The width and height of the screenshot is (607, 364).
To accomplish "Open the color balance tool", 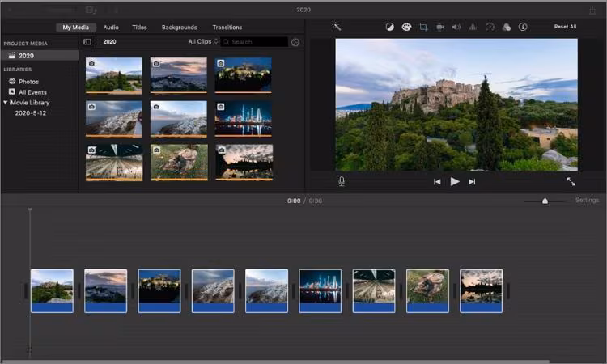I will [389, 27].
